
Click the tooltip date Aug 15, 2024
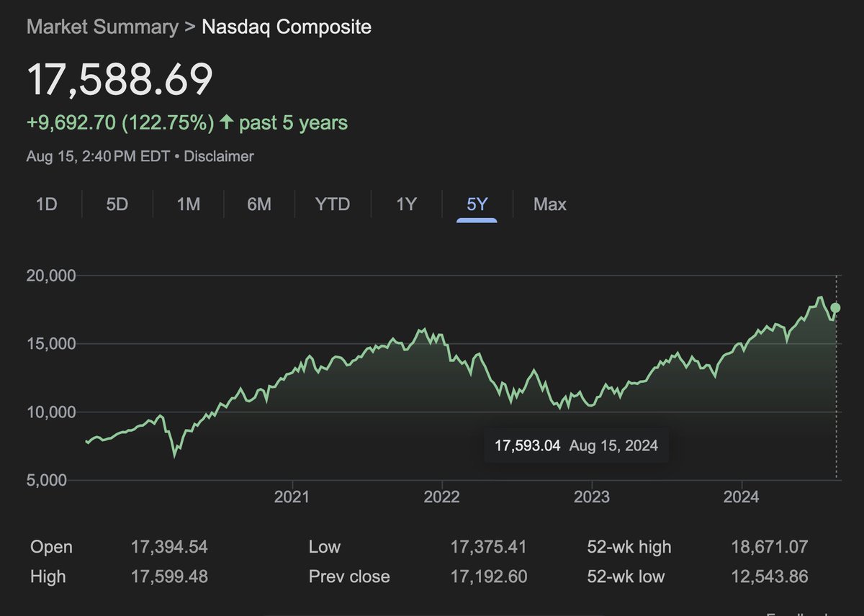click(x=613, y=445)
